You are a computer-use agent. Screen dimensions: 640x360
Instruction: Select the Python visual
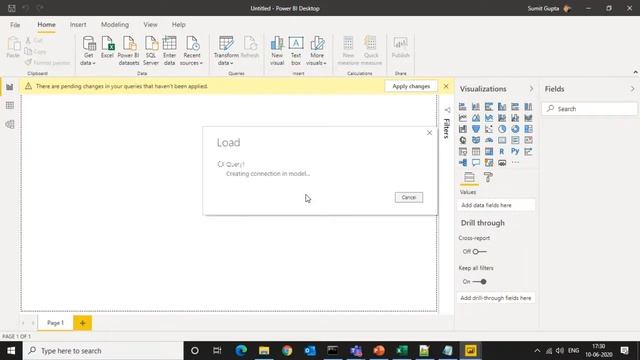[515, 151]
